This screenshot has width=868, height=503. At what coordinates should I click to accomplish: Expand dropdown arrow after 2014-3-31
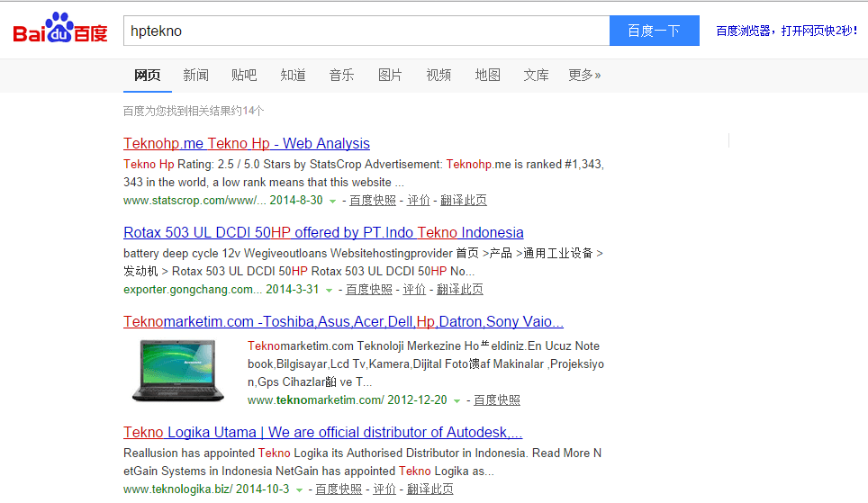[329, 291]
